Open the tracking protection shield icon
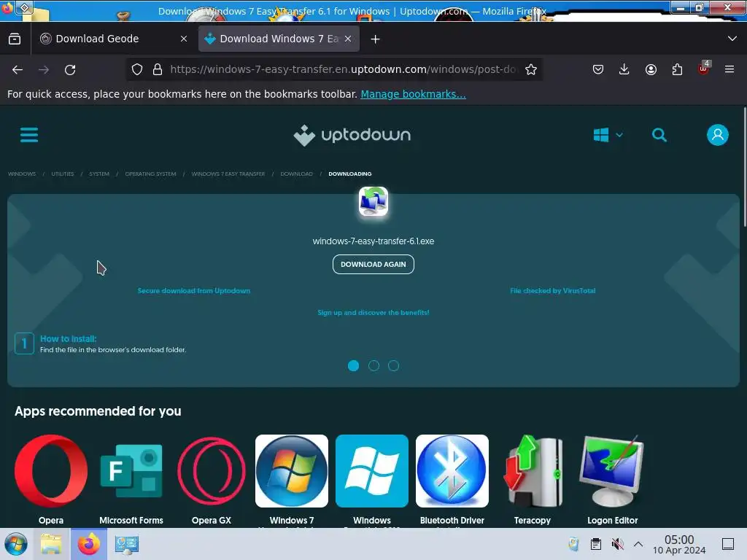 tap(137, 69)
